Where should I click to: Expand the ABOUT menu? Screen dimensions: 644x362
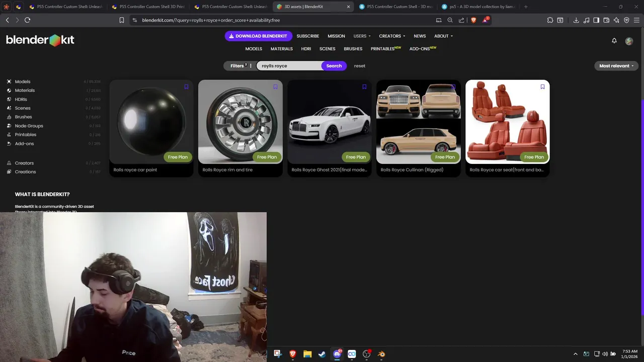[x=443, y=36]
